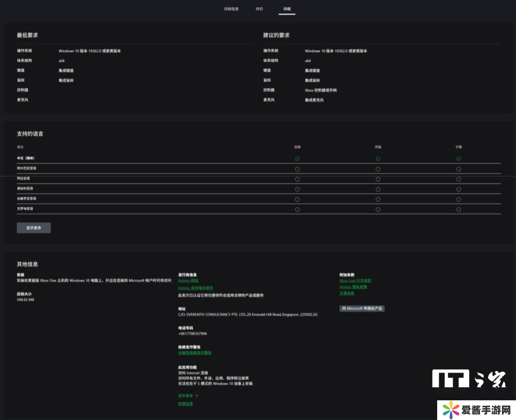Click the 爱酱手游网 colorful flower logo
Viewport: 516px width, 420px height.
451,410
